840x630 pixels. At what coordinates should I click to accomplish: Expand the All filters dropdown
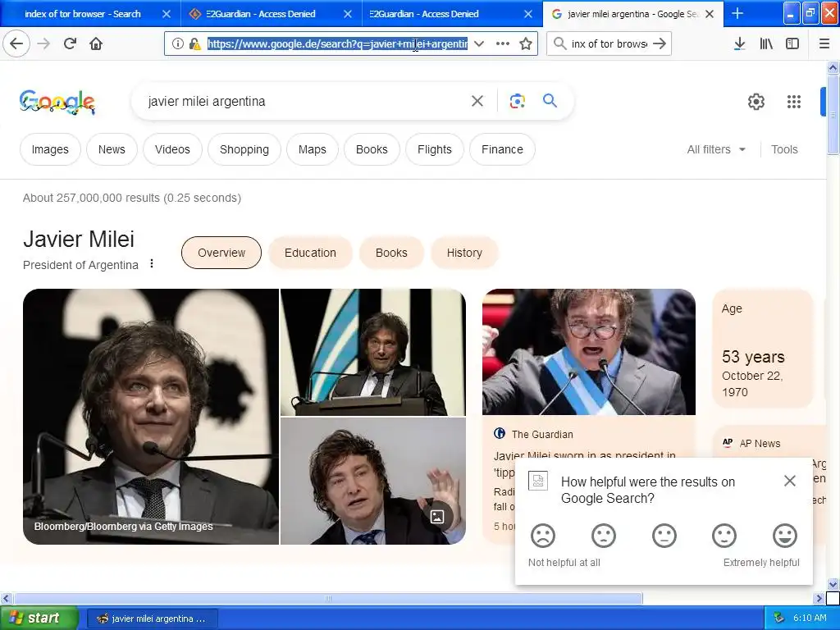[x=716, y=149]
